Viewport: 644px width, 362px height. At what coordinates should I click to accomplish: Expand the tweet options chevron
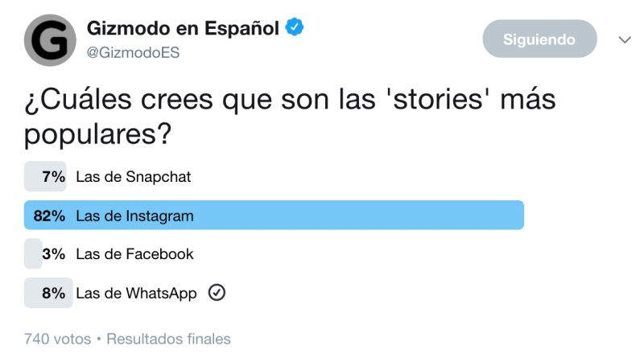click(x=625, y=39)
